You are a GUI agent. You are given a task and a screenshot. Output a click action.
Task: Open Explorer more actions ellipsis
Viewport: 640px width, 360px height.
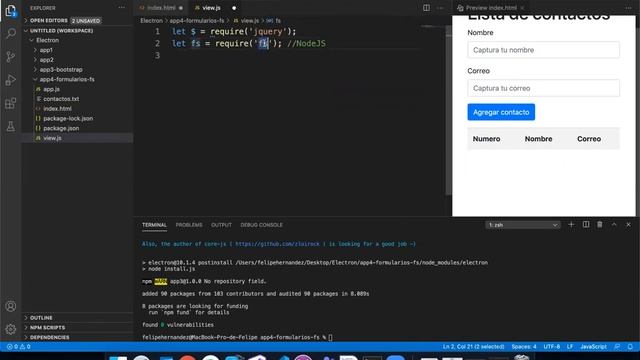(x=122, y=8)
